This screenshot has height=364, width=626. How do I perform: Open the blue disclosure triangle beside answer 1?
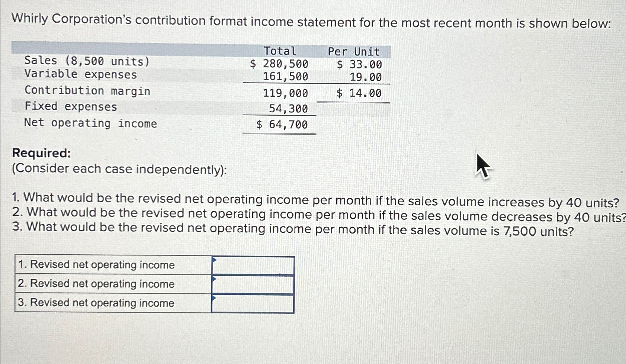[214, 260]
